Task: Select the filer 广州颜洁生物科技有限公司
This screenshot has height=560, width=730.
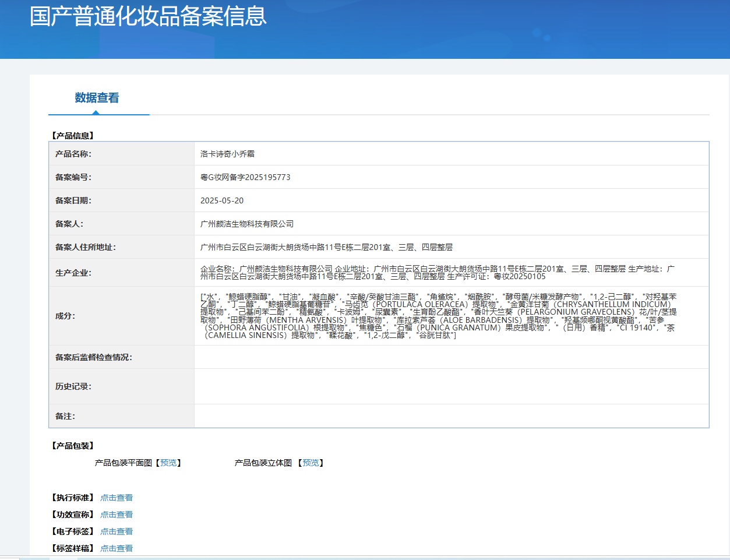Action: coord(247,224)
